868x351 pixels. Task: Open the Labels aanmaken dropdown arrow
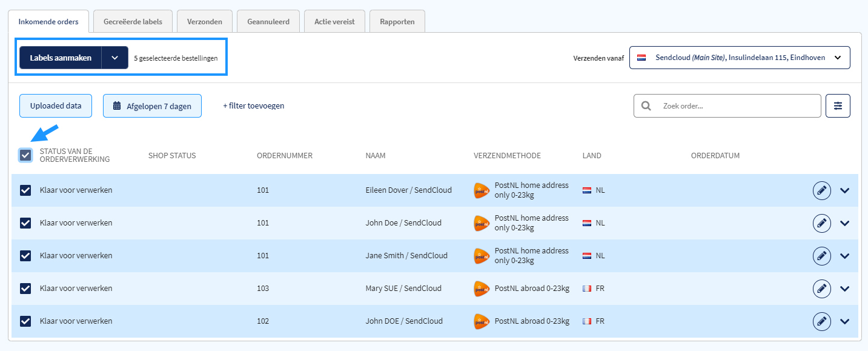(114, 58)
